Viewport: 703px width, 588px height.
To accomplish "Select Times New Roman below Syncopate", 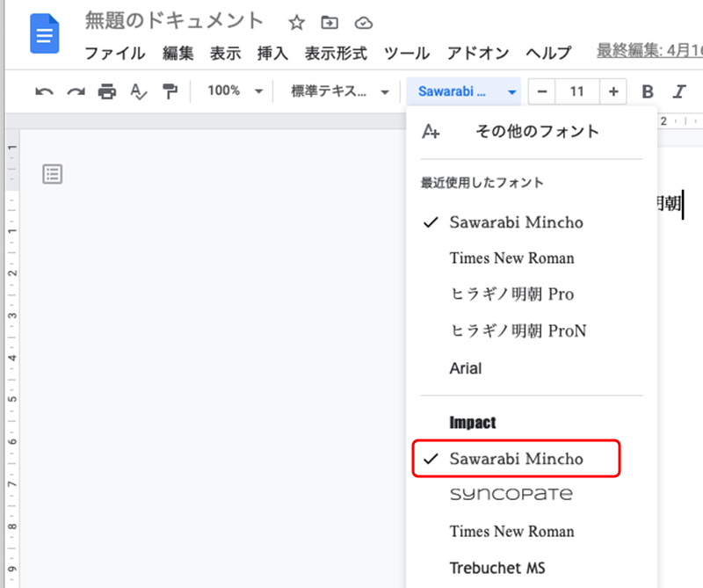I will click(x=532, y=531).
